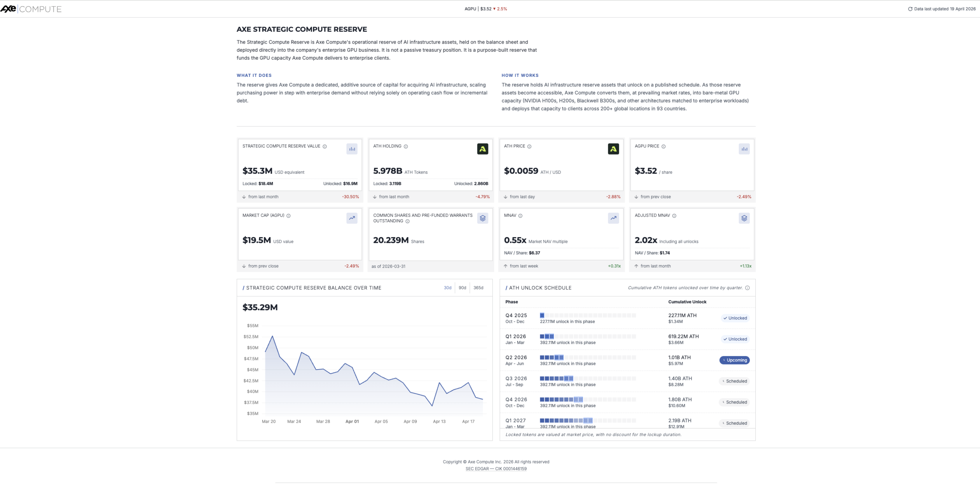Click the AGPU ticker in the top bar
980x495 pixels.
(470, 8)
